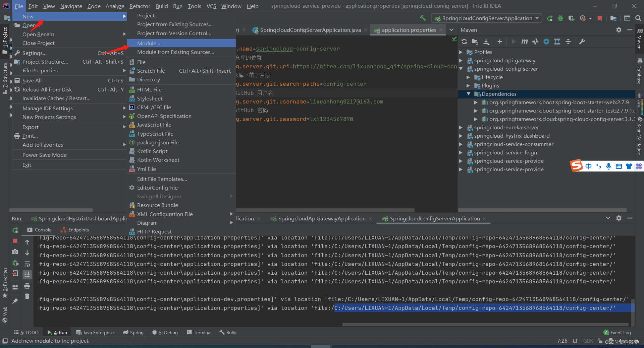The width and height of the screenshot is (644, 348).
Task: Collapse all nodes in Maven tree
Action: [x=568, y=42]
